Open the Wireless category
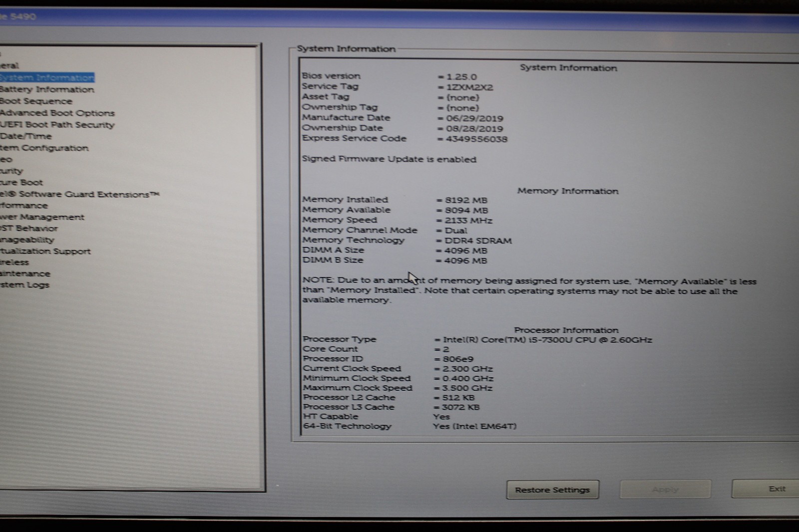 [14, 263]
